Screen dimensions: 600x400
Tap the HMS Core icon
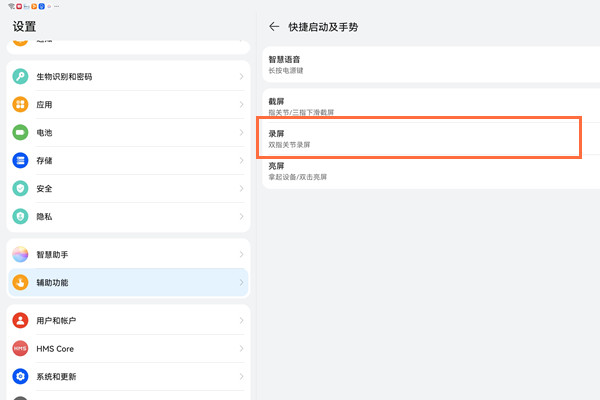pyautogui.click(x=21, y=349)
